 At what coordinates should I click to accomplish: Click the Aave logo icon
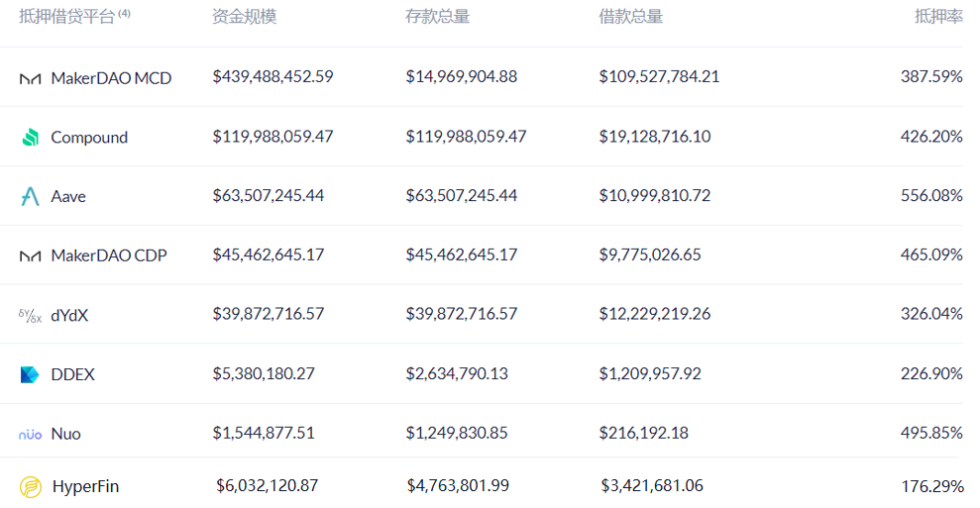tap(30, 196)
